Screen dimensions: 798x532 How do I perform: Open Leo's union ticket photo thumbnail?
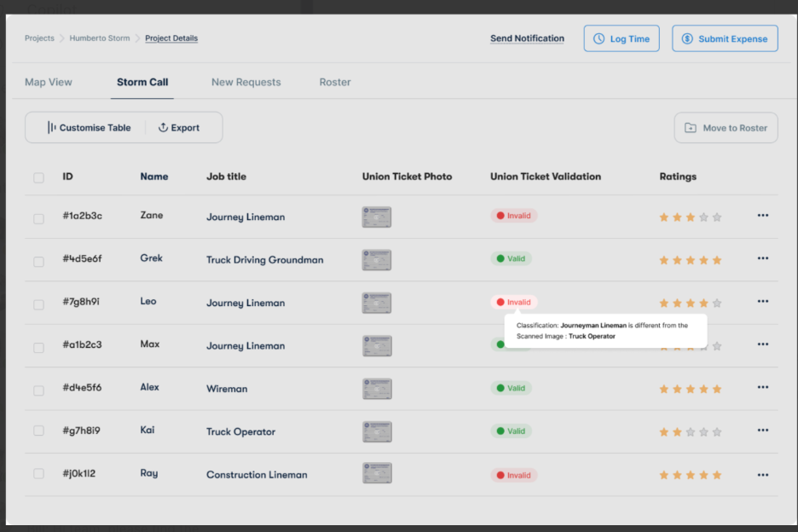pyautogui.click(x=376, y=303)
